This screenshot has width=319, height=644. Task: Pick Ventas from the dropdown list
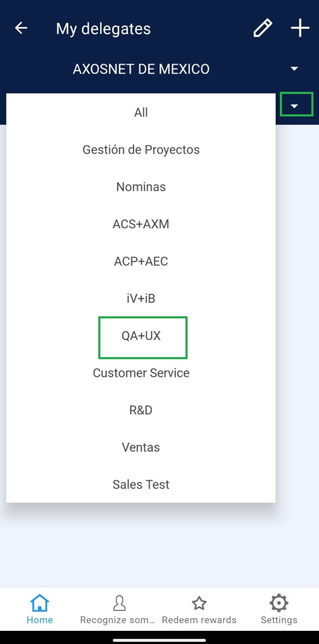click(141, 447)
